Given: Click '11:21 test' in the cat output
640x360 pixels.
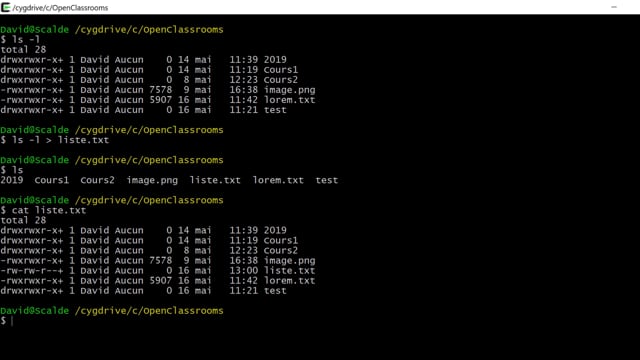Looking at the screenshot, I should coord(258,291).
